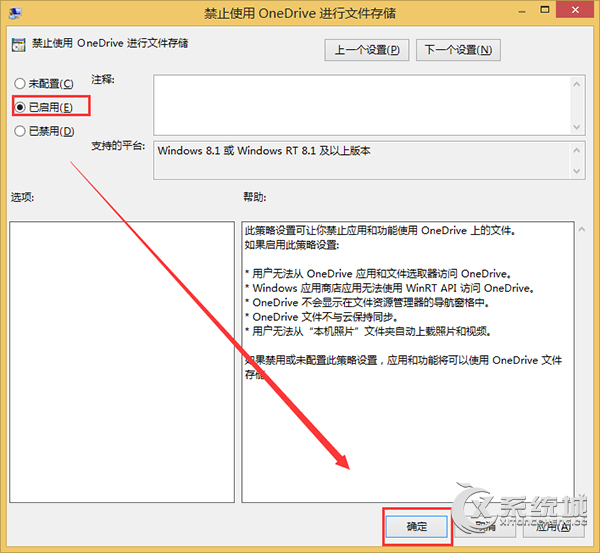Click the window system icon in the title bar
Image resolution: width=600 pixels, height=553 pixels.
(x=15, y=13)
